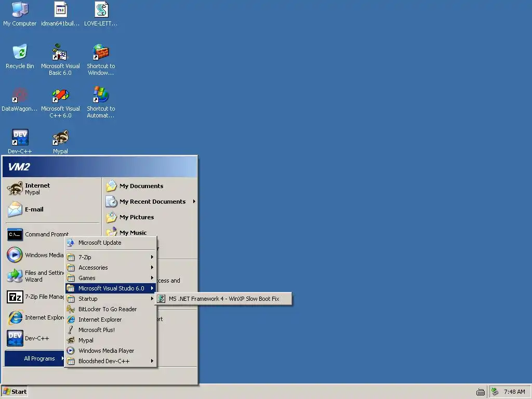
Task: Open Windows Media pinned Start item
Action: (x=35, y=255)
